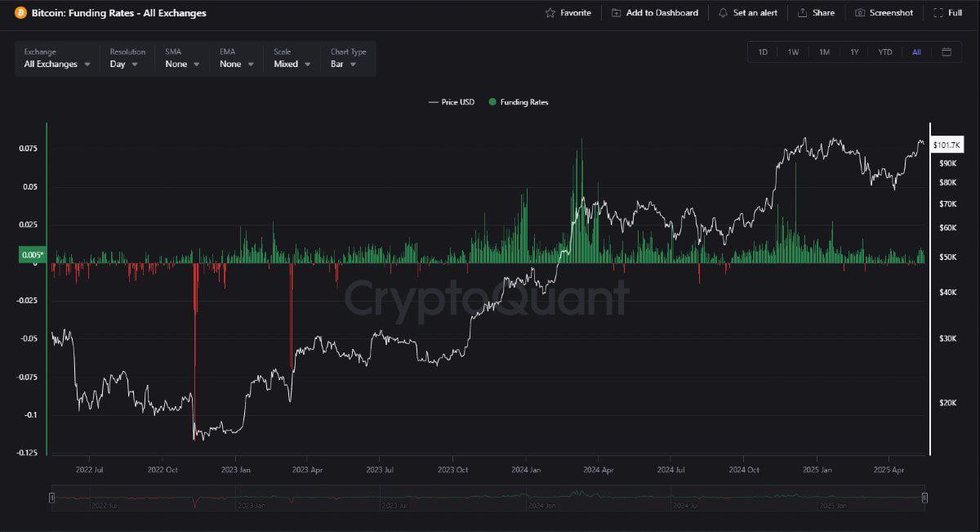Click the 2022 Oct x-axis label
This screenshot has height=532, width=980.
pos(163,470)
